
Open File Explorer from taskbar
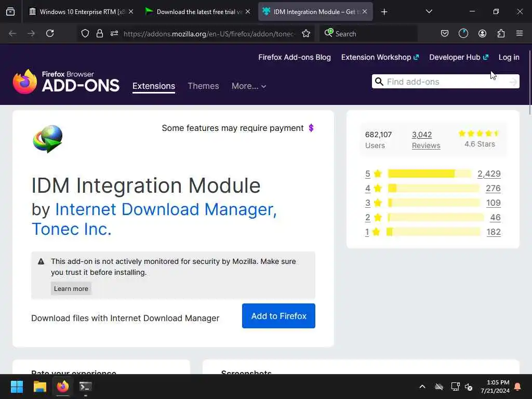[39, 387]
